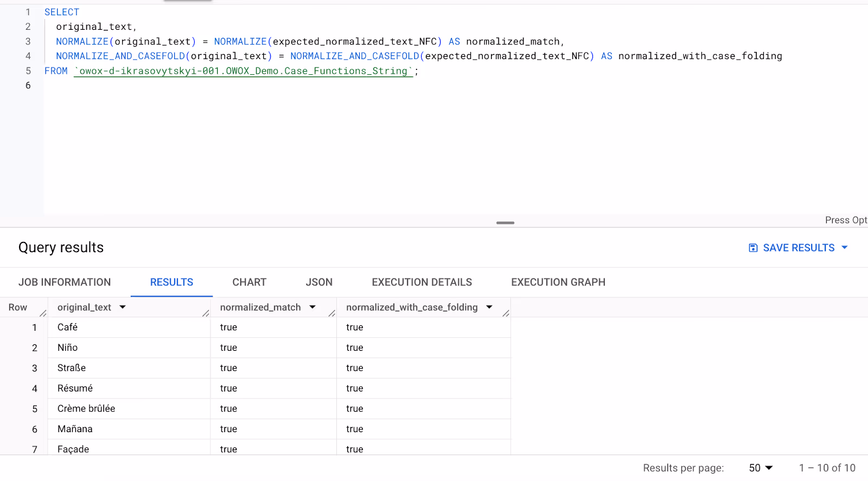Open the EXECUTION DETAILS tab
Screen dimensions: 868x481
(x=422, y=282)
